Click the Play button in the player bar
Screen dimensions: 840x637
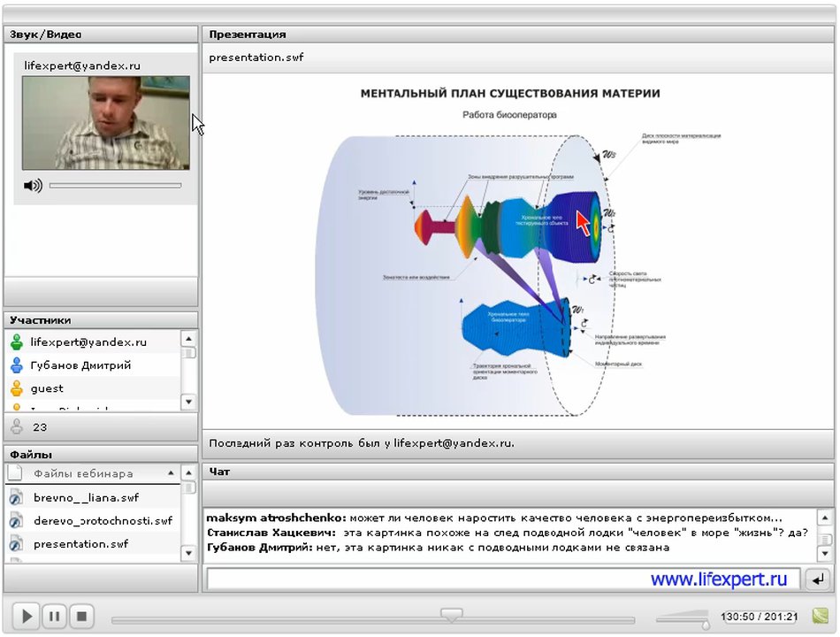click(x=27, y=616)
